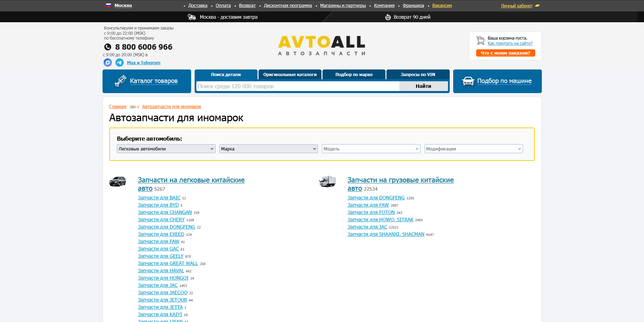
Task: Open Запчасти для JAECOO link
Action: 163,292
